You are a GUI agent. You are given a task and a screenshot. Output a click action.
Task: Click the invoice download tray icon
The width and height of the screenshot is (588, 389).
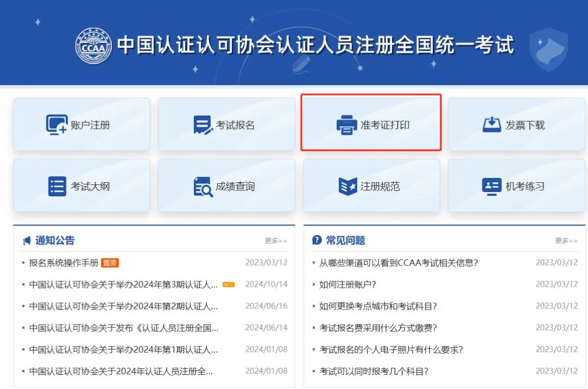(492, 125)
